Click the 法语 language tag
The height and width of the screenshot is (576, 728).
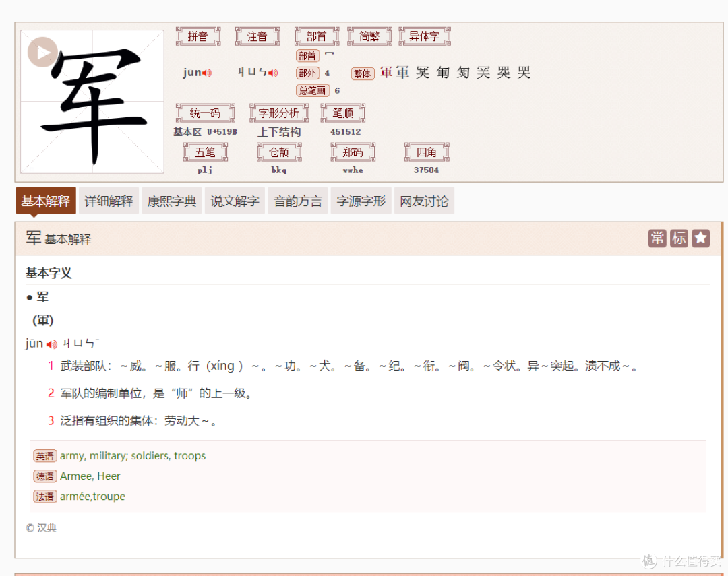coord(45,497)
